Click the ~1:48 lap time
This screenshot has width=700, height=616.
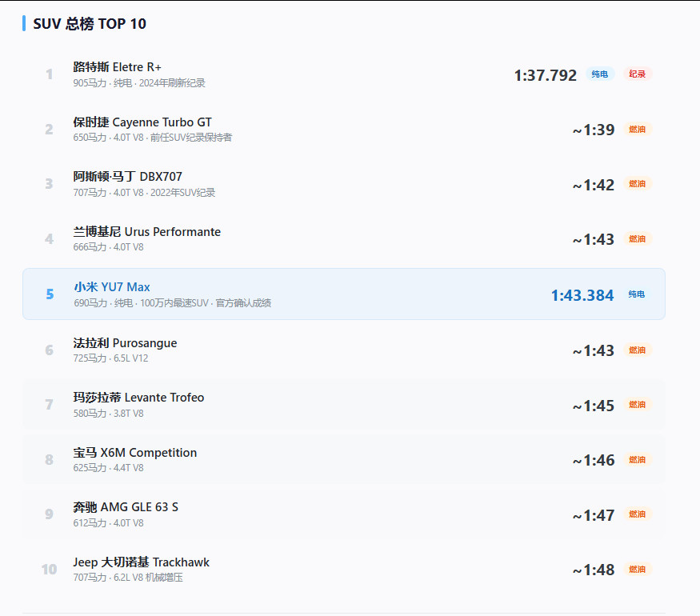(x=594, y=570)
